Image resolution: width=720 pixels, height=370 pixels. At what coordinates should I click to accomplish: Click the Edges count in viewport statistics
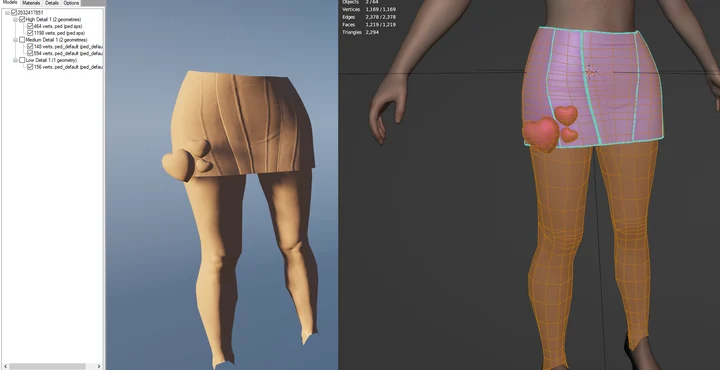coord(380,17)
